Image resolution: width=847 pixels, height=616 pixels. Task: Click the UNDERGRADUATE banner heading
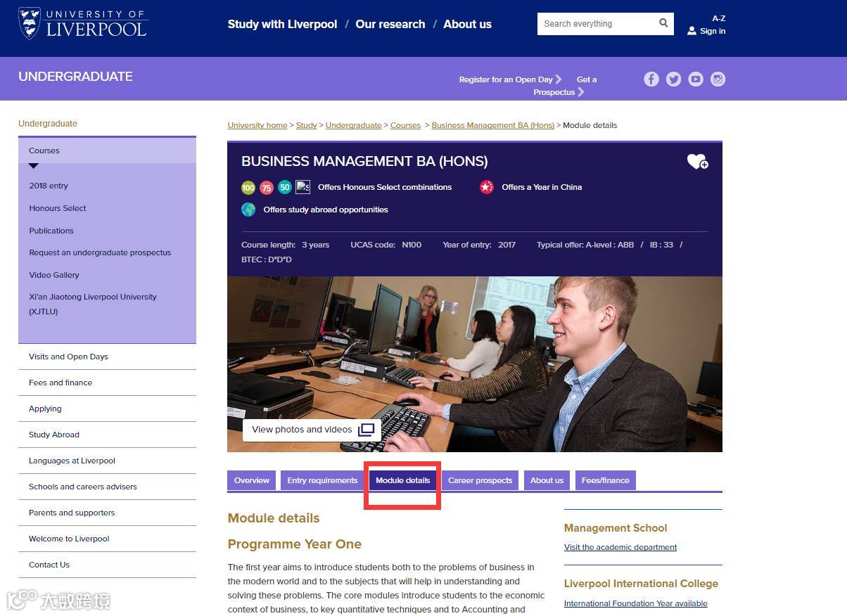click(75, 77)
